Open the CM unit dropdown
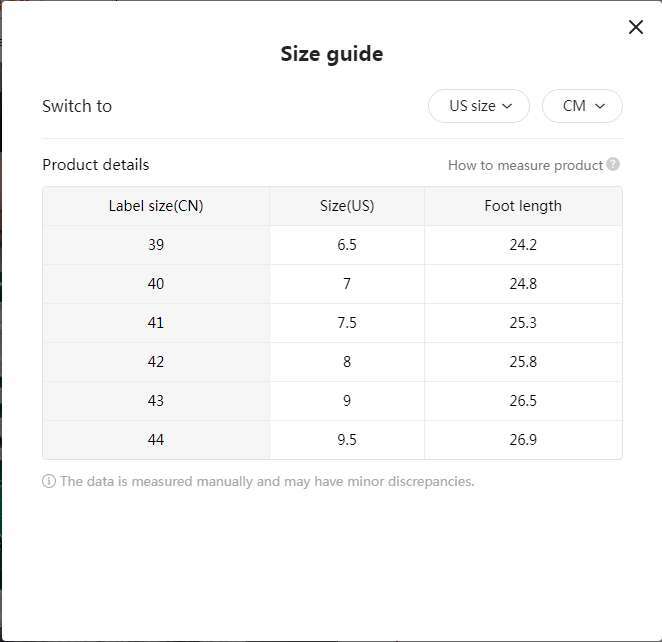The image size is (662, 642). tap(582, 106)
